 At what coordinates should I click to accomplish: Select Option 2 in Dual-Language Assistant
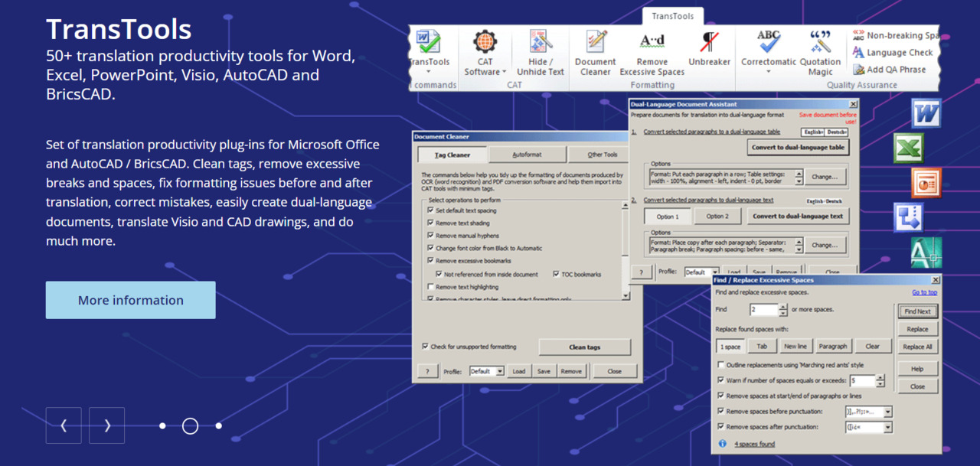pos(717,216)
